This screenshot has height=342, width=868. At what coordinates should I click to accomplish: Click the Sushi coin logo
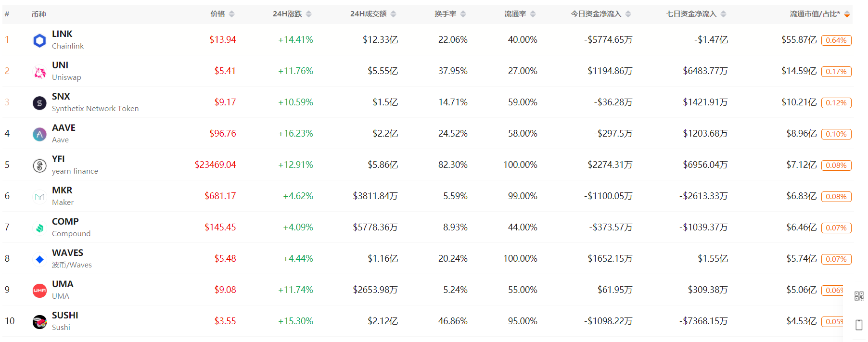pos(39,322)
